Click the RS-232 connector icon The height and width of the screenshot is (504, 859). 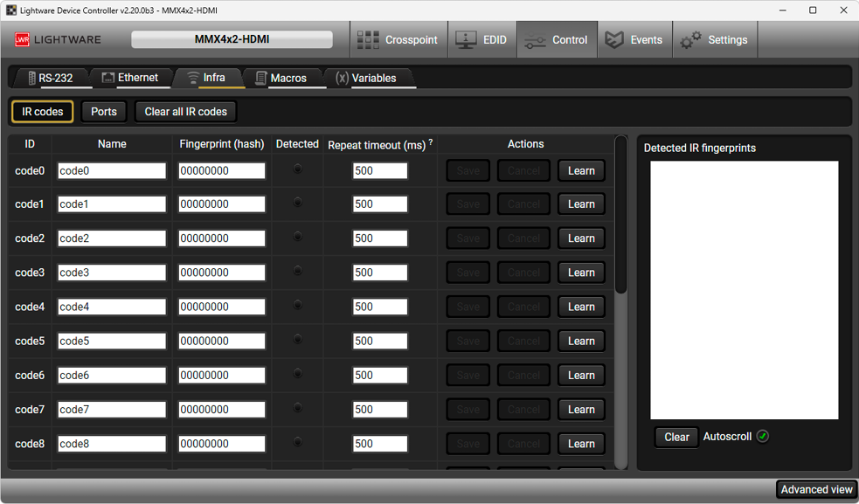32,79
